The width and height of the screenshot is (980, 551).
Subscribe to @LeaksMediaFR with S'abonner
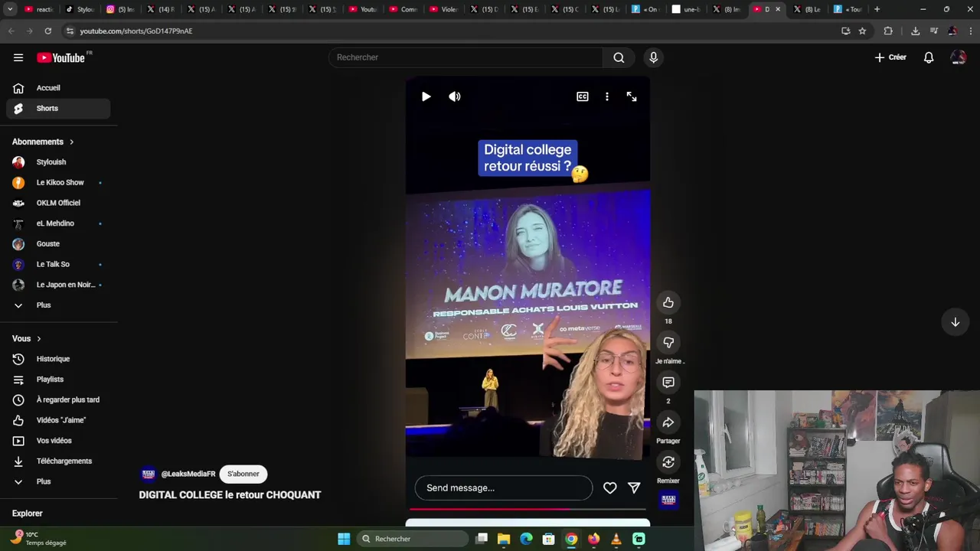click(x=243, y=474)
